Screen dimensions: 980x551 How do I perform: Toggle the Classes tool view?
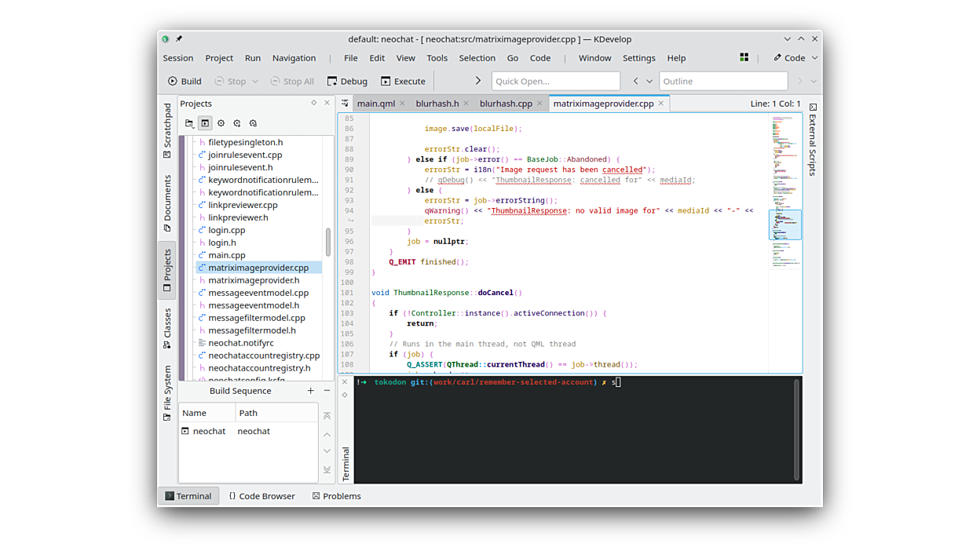[x=167, y=328]
